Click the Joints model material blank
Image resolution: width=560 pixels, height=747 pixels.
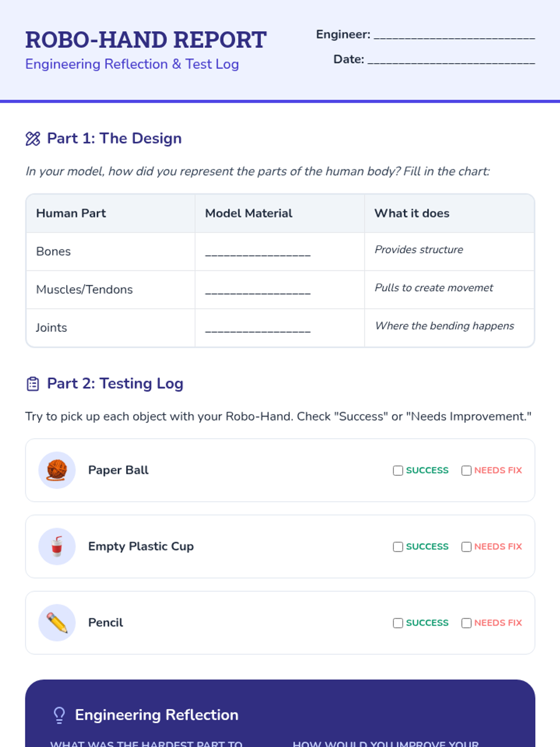[258, 328]
